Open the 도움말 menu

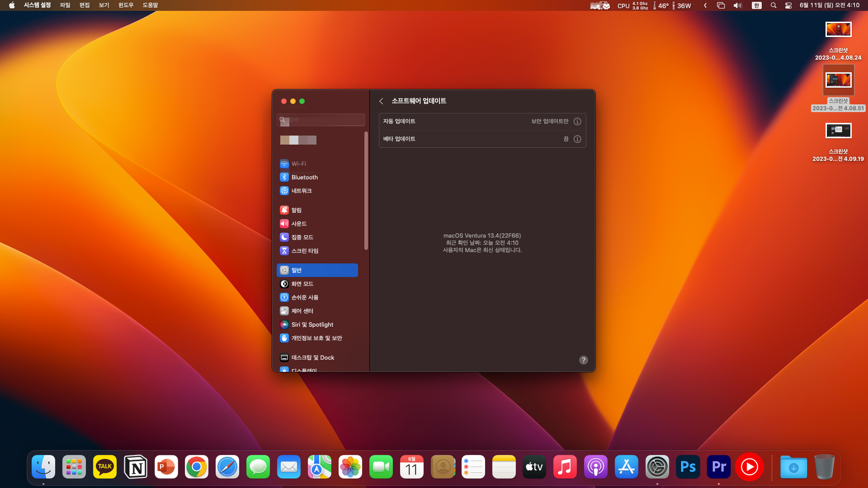point(150,5)
